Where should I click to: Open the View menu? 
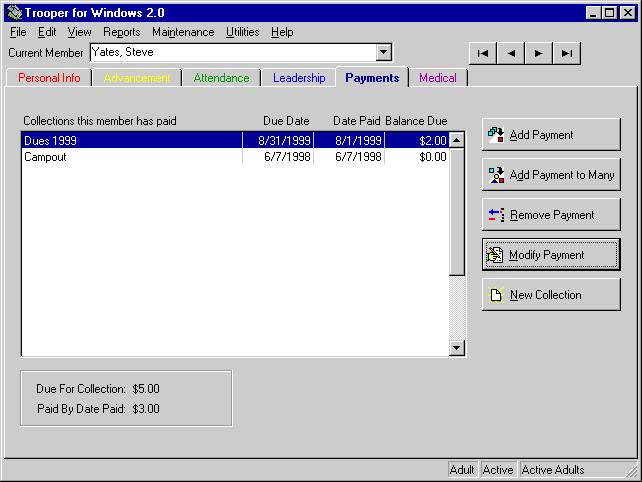[79, 32]
